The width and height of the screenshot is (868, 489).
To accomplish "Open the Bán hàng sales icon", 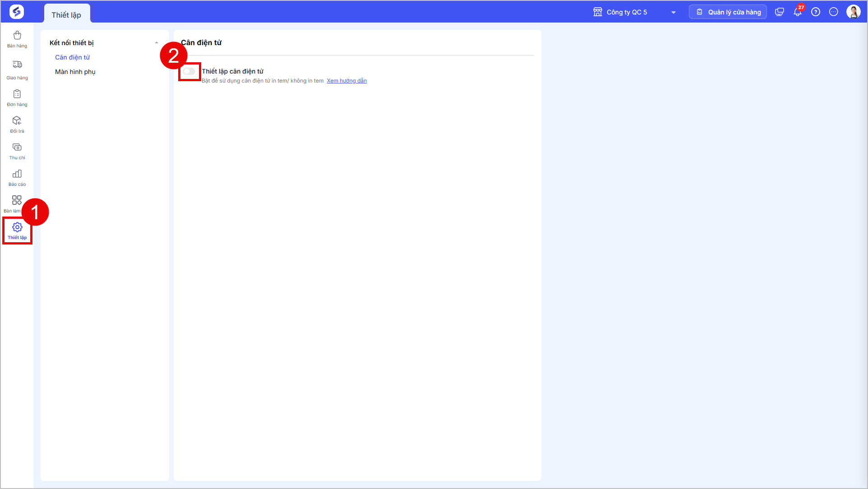I will click(17, 39).
